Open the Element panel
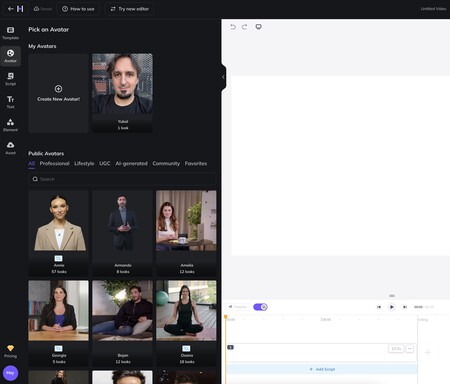Viewport: 450px width, 384px height. [x=10, y=125]
